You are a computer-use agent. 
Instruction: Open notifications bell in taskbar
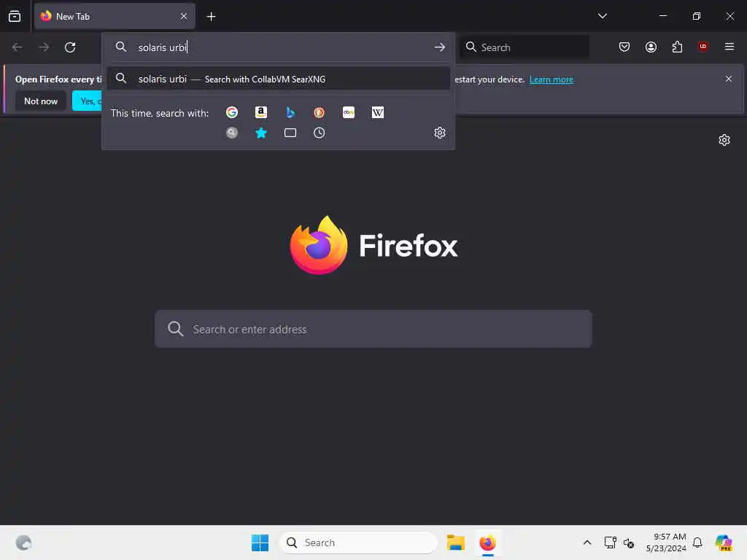pyautogui.click(x=697, y=542)
